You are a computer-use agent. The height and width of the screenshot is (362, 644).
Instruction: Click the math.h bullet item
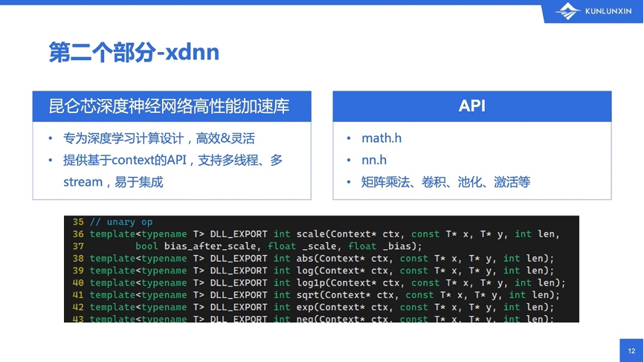[x=381, y=138]
